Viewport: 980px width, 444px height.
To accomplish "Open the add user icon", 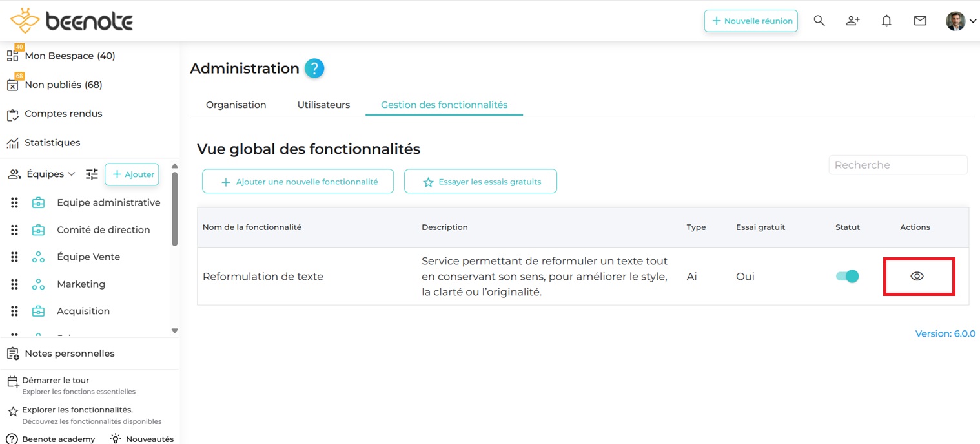I will click(853, 21).
